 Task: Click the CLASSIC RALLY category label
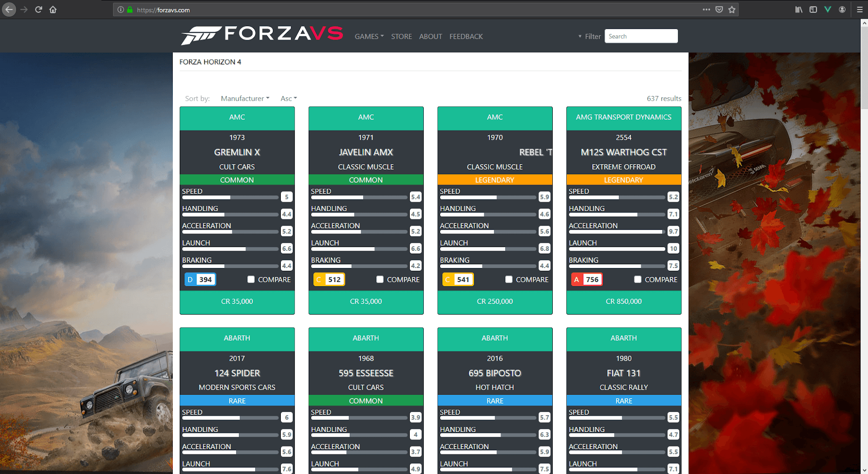pos(624,388)
